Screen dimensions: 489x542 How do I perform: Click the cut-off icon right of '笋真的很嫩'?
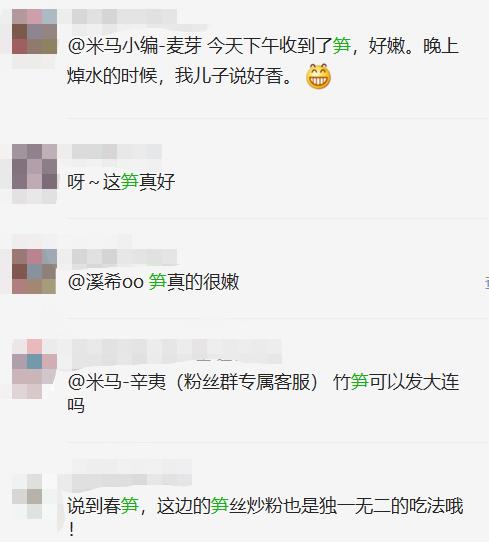(486, 282)
